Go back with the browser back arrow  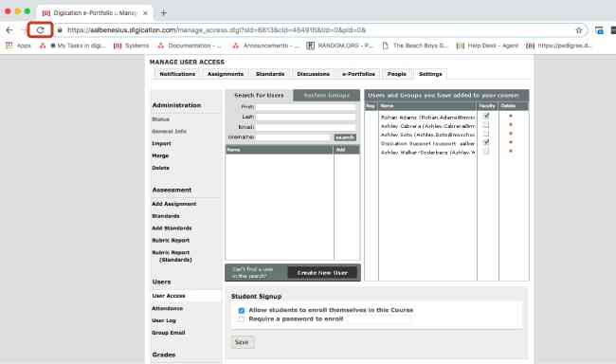click(x=9, y=30)
